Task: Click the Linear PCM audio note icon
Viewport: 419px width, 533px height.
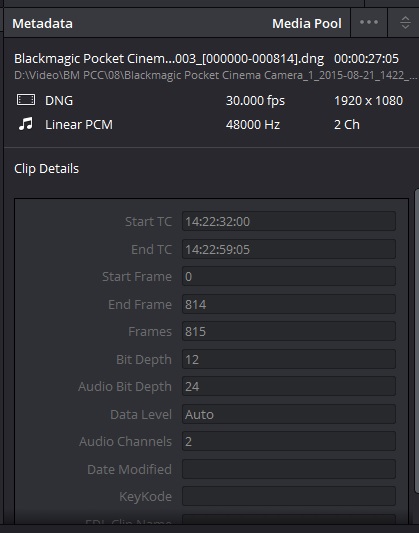Action: 25,124
